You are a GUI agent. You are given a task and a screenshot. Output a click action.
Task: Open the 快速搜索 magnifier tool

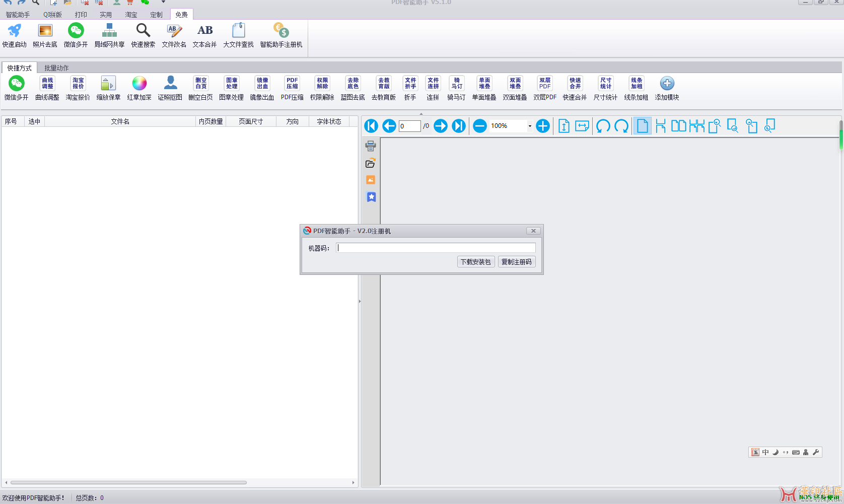click(x=143, y=31)
